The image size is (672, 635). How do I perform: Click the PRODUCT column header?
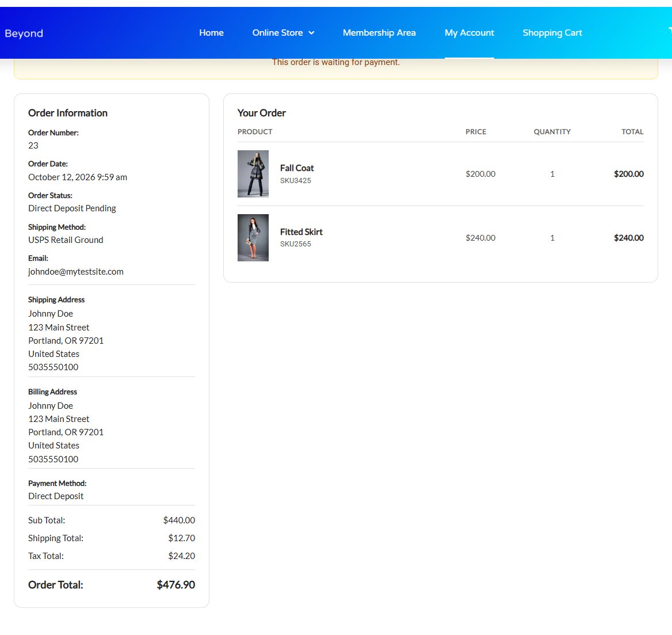255,132
